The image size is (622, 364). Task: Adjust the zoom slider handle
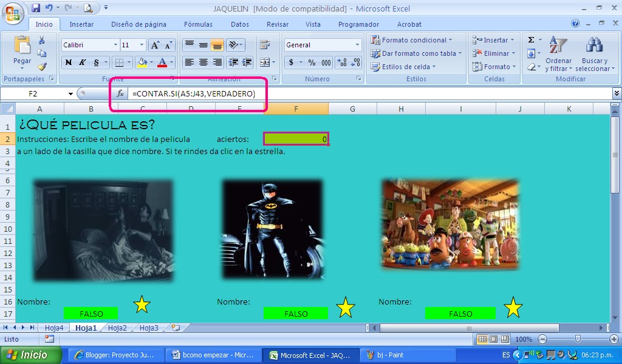(x=578, y=339)
